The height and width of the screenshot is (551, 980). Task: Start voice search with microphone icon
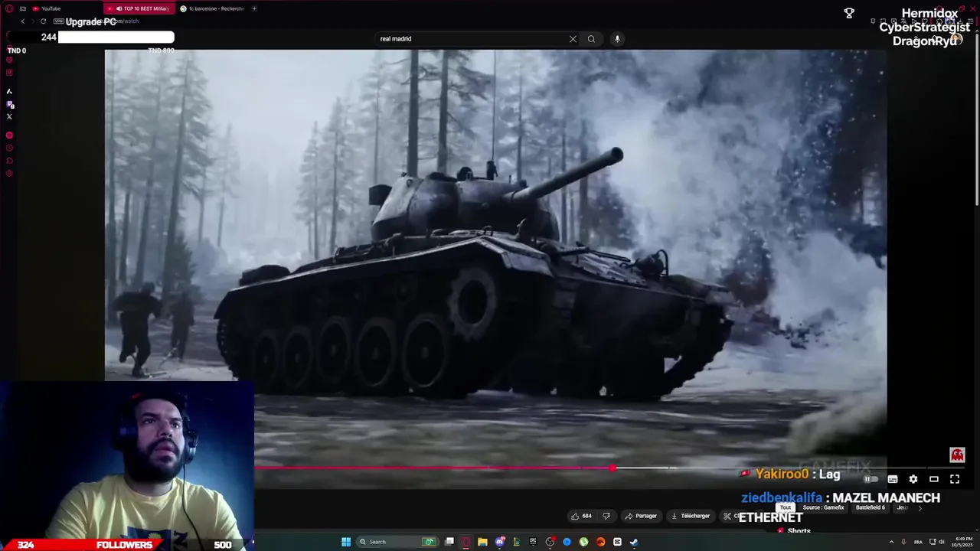tap(617, 39)
